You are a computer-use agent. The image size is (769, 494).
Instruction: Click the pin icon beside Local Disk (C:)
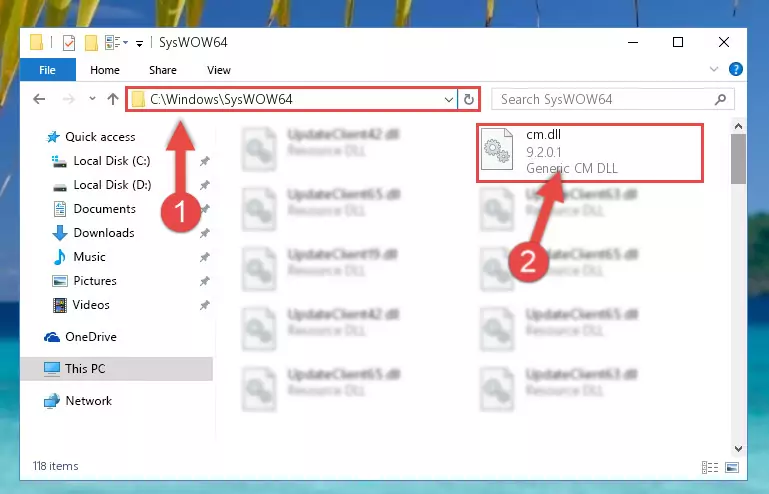(x=205, y=161)
